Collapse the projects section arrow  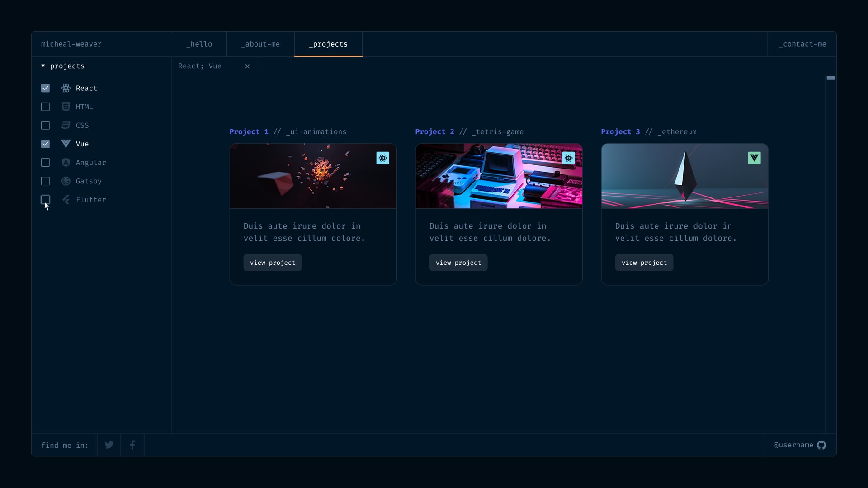click(x=43, y=66)
